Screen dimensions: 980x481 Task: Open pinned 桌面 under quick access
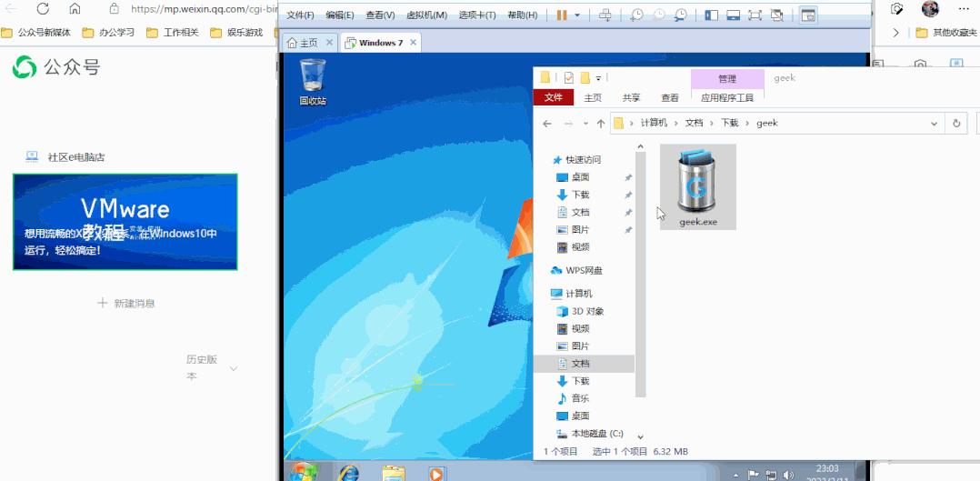(583, 177)
